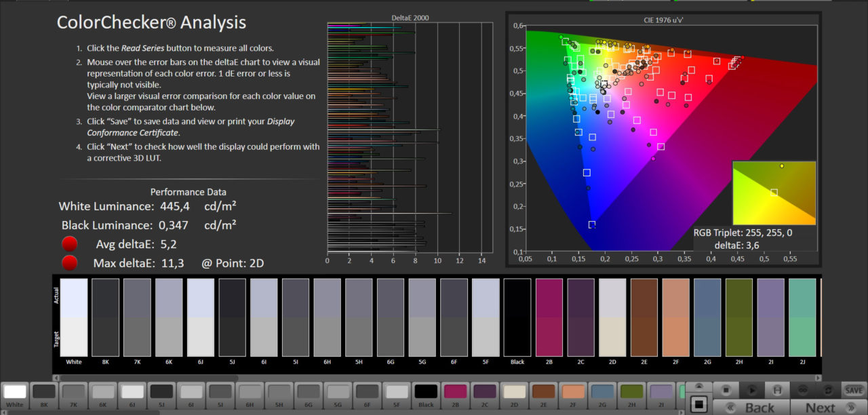Select the 8K swatch in the bottom strip
The width and height of the screenshot is (868, 415).
[44, 395]
